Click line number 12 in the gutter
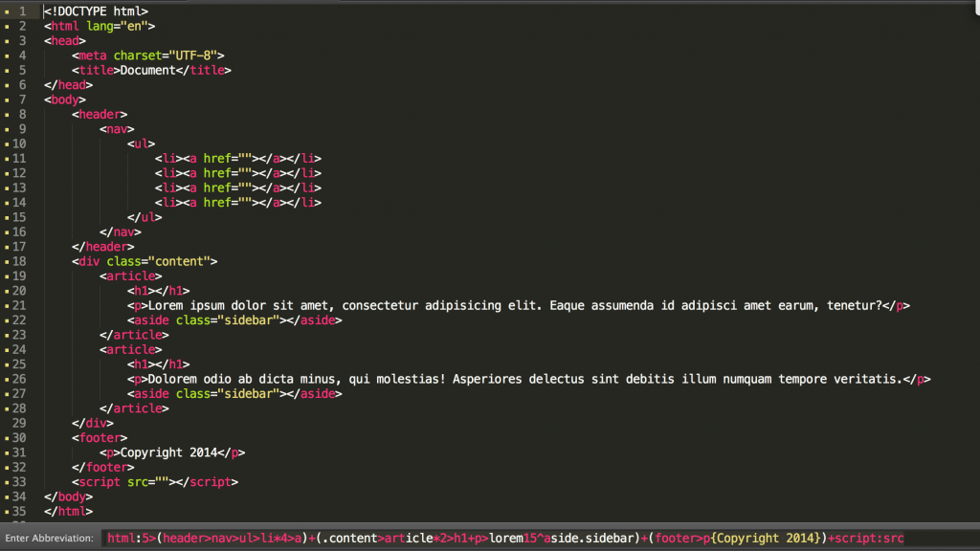Screen dimensions: 980x551 coord(19,173)
